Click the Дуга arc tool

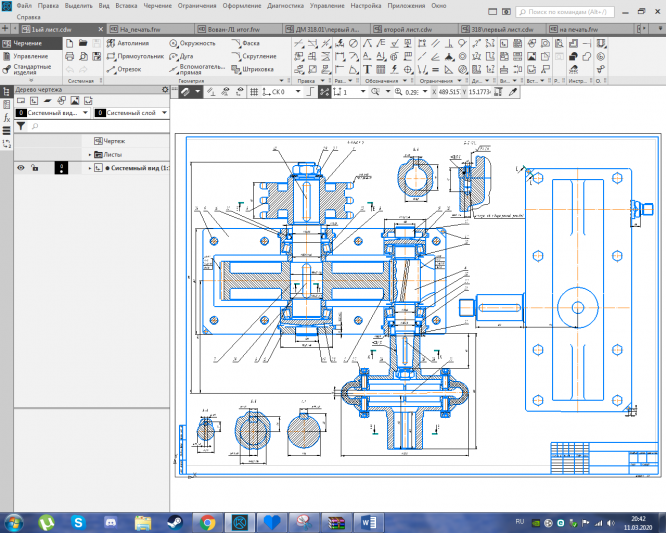coord(184,57)
